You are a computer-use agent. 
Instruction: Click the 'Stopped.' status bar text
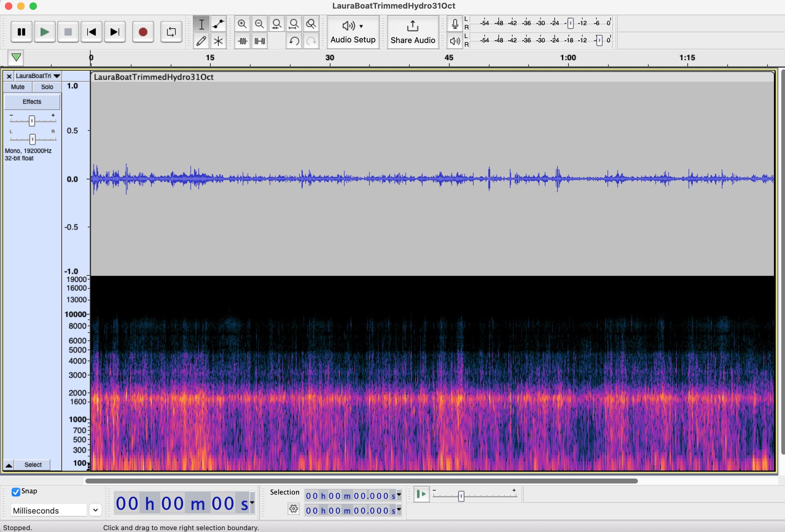pos(18,528)
